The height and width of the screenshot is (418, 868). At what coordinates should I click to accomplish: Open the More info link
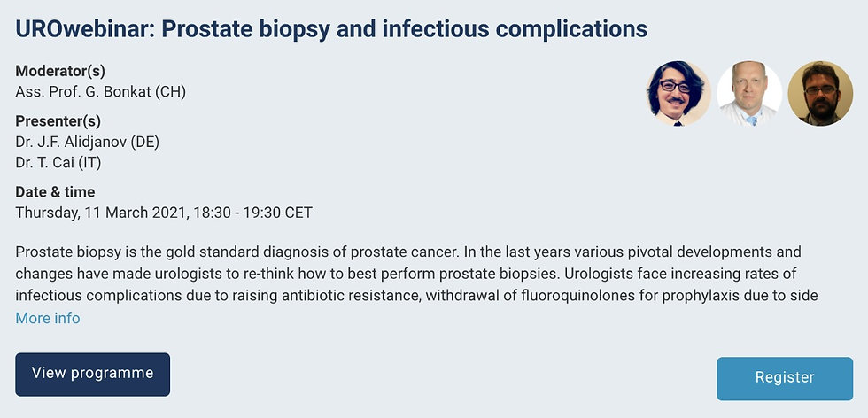pos(48,318)
